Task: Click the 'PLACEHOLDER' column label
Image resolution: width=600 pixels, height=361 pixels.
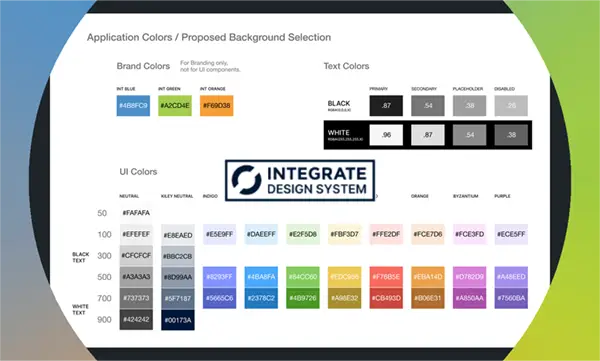Action: click(468, 89)
